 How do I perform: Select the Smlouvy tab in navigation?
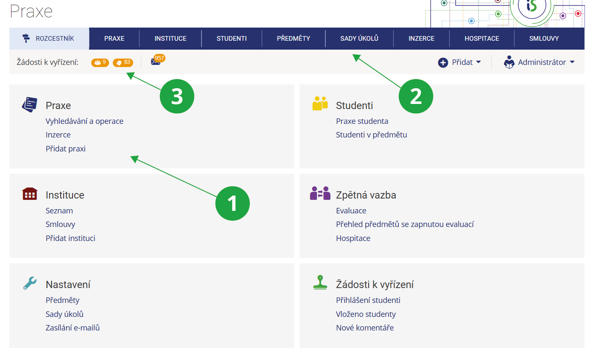[544, 39]
